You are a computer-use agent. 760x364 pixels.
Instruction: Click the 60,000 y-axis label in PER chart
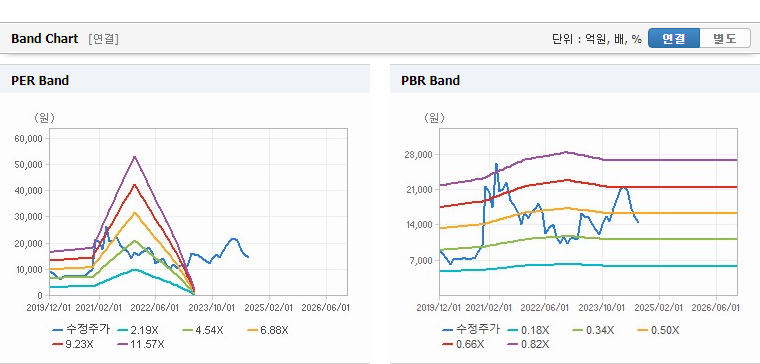tap(30, 138)
